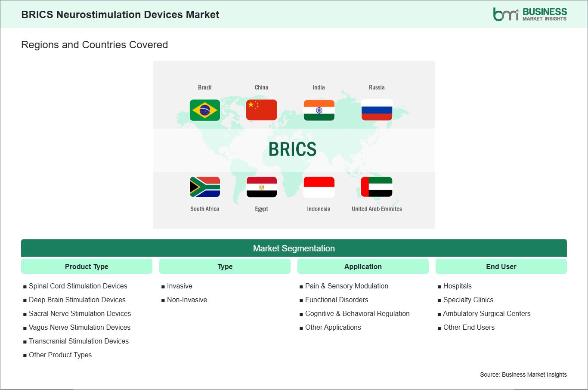Click 'Other End Users' entry

point(469,327)
